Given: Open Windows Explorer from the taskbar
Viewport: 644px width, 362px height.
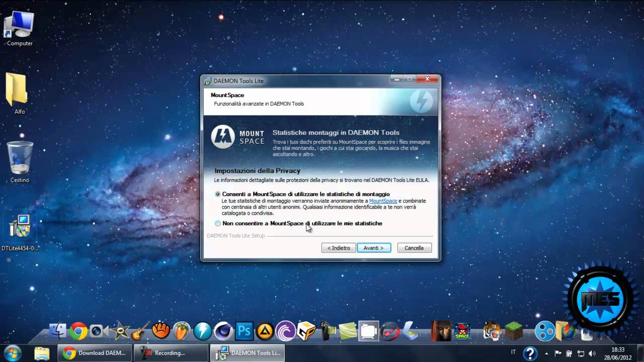Looking at the screenshot, I should 42,353.
